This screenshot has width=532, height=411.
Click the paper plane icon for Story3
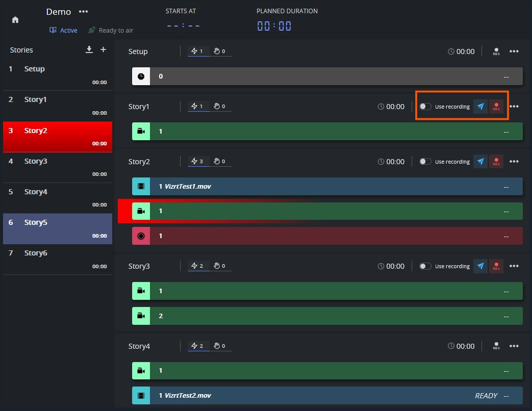tap(480, 266)
